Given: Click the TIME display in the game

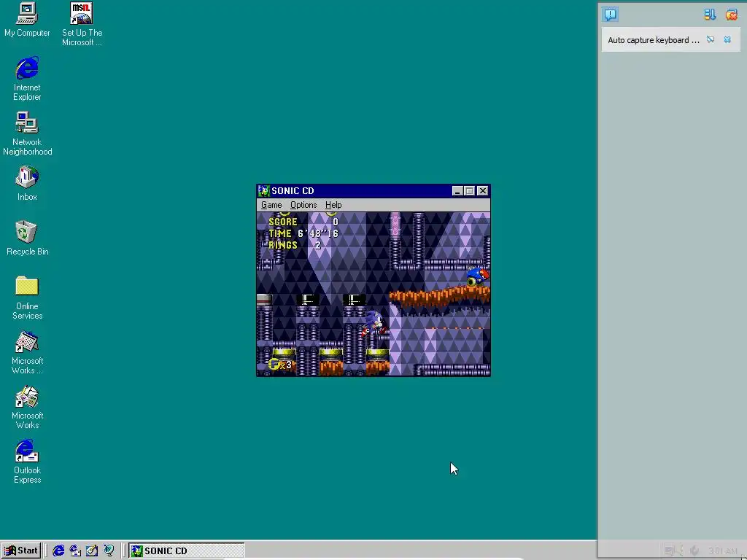Looking at the screenshot, I should 303,233.
